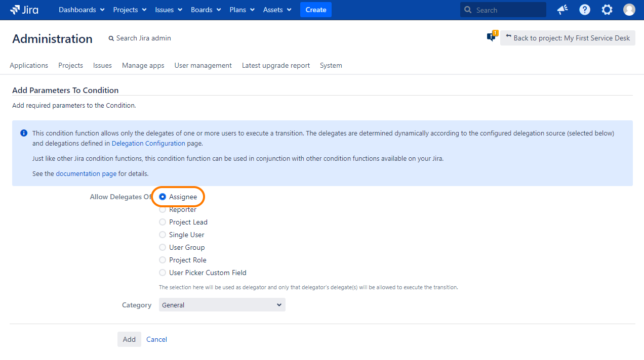The width and height of the screenshot is (644, 360).
Task: Expand the Boards menu
Action: [x=206, y=10]
